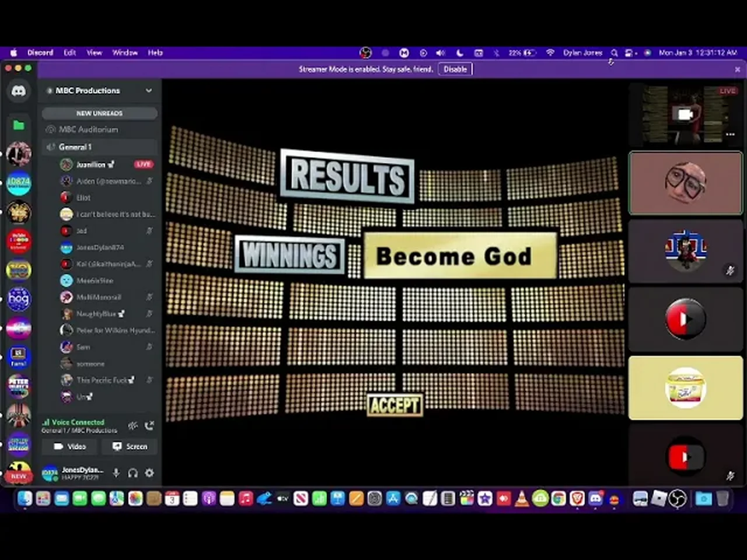Open Photos from the Dock
The width and height of the screenshot is (747, 560).
pos(135,499)
